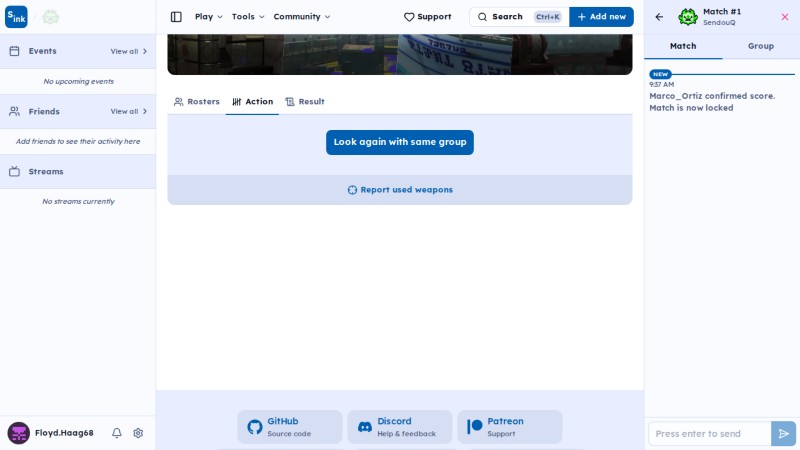The height and width of the screenshot is (450, 800).
Task: Expand the Play menu
Action: 209,17
